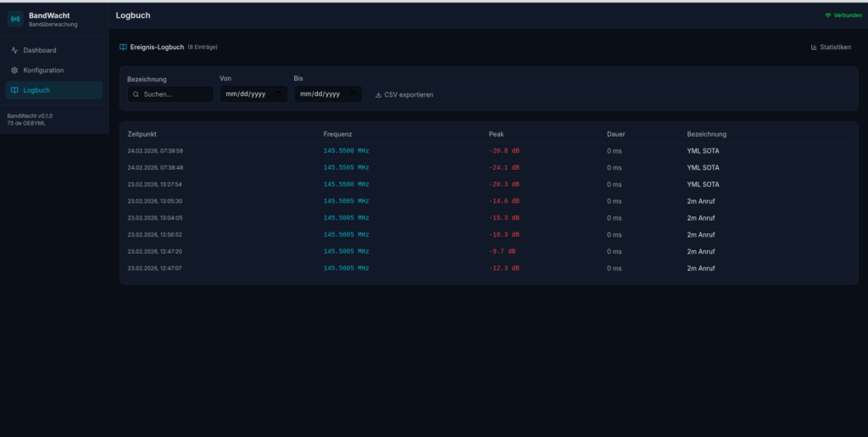Click the 145.5505 MHz frequency entry
The image size is (868, 437).
[346, 167]
